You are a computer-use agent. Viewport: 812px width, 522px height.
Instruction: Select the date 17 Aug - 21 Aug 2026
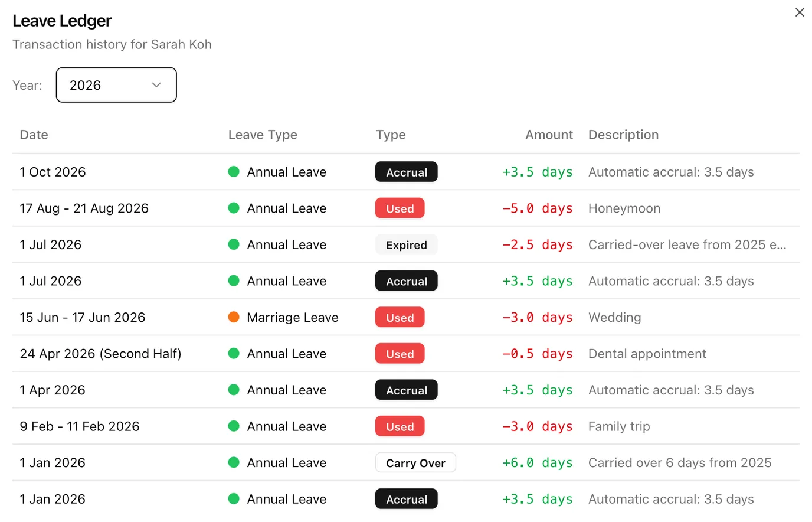[84, 208]
